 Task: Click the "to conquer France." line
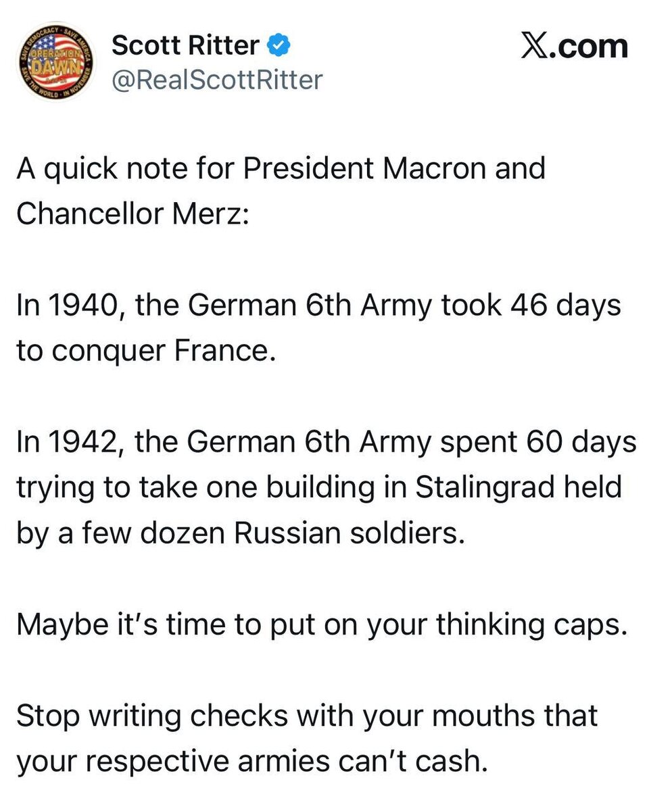point(147,351)
